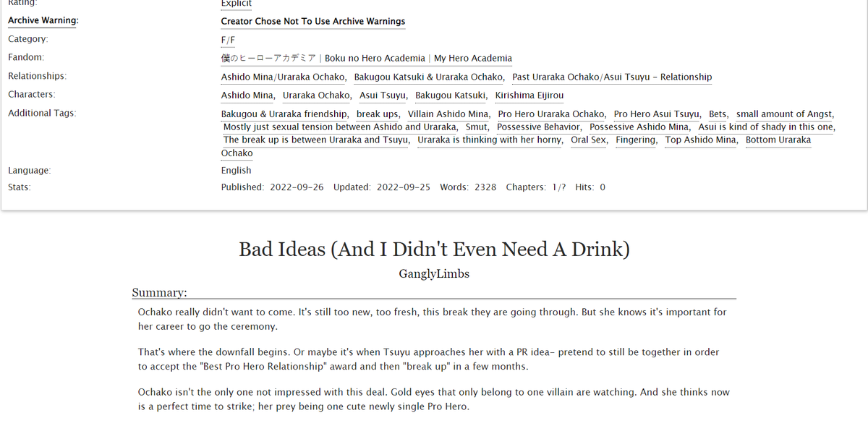
Task: Open Past Uraraka Ochako/Asui Tsuyu relationship tag
Action: [x=612, y=77]
